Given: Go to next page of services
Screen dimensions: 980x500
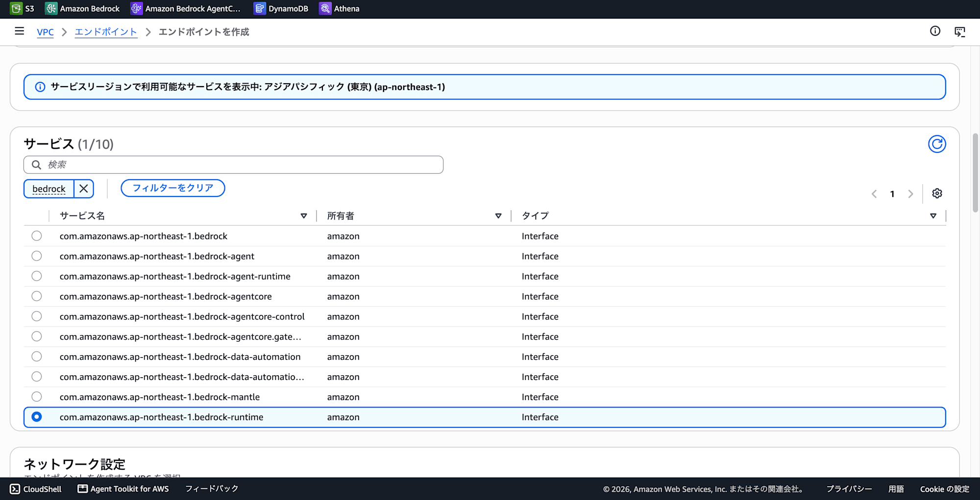Looking at the screenshot, I should [x=910, y=194].
